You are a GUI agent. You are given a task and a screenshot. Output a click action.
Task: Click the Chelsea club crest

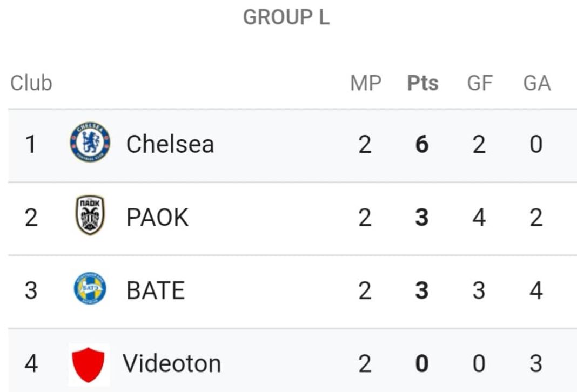tap(90, 143)
